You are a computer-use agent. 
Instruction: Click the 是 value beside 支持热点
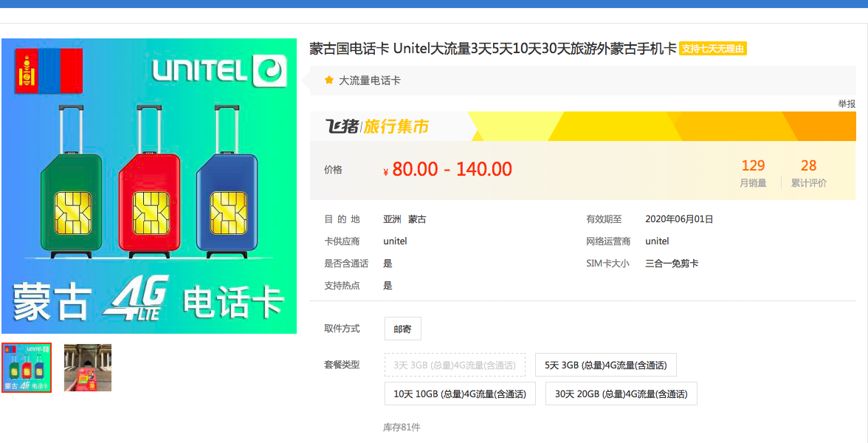tap(387, 286)
